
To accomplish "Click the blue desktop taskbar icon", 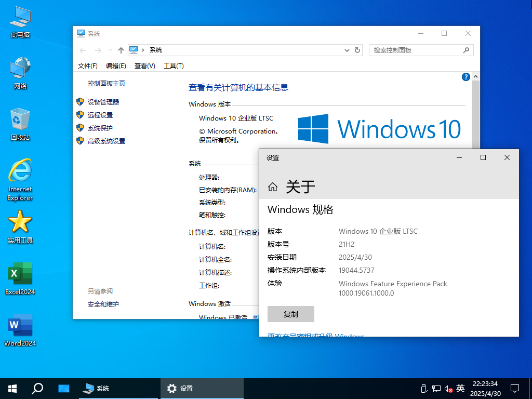I will click(x=63, y=389).
